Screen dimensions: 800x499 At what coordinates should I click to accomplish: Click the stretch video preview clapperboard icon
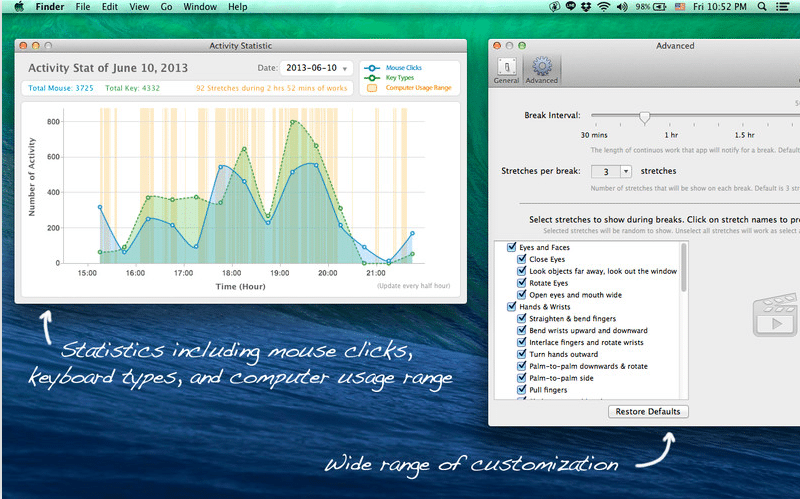776,314
